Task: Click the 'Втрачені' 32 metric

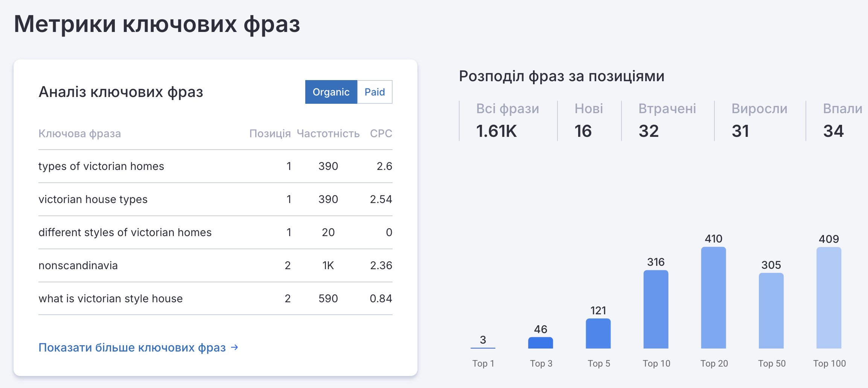Action: 667,121
